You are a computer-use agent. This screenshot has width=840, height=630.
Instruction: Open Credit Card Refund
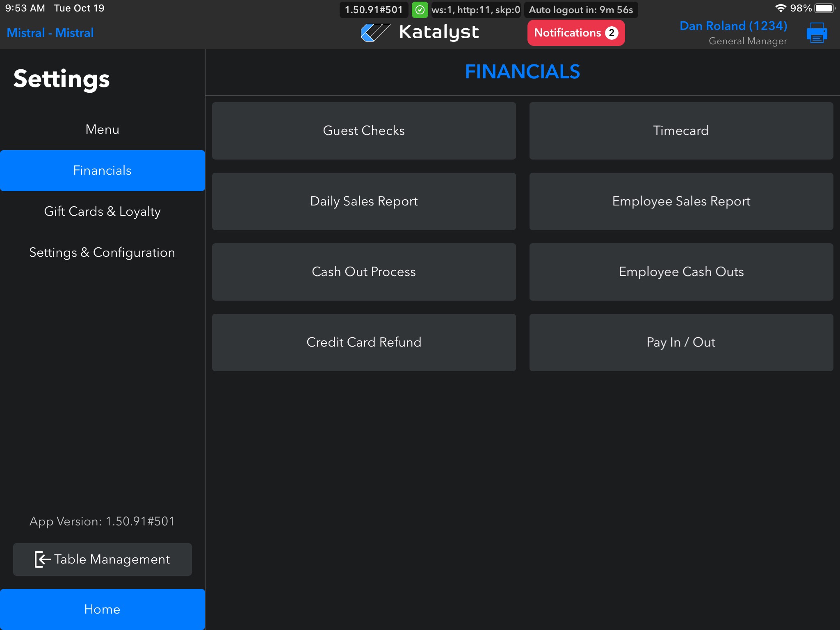coord(364,342)
